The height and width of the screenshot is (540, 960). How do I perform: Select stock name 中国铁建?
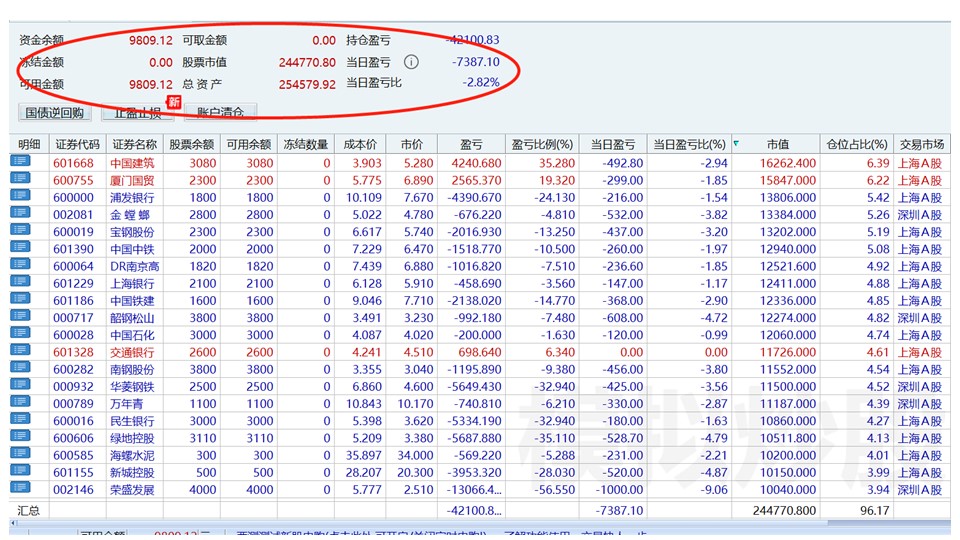click(132, 301)
